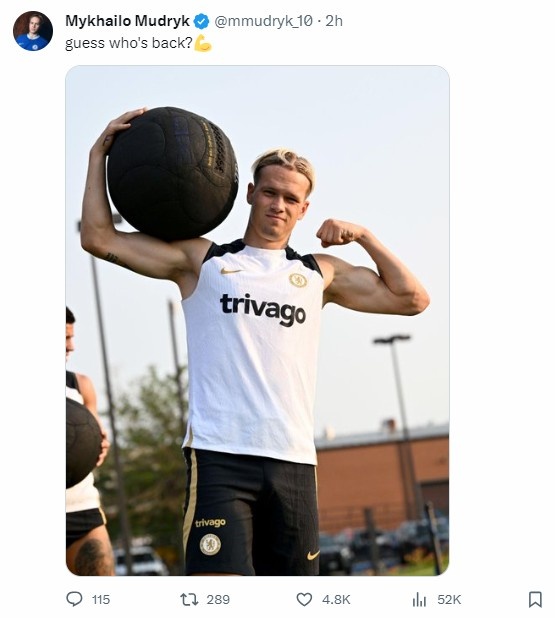Retweet the post using the repost icon

(x=189, y=599)
